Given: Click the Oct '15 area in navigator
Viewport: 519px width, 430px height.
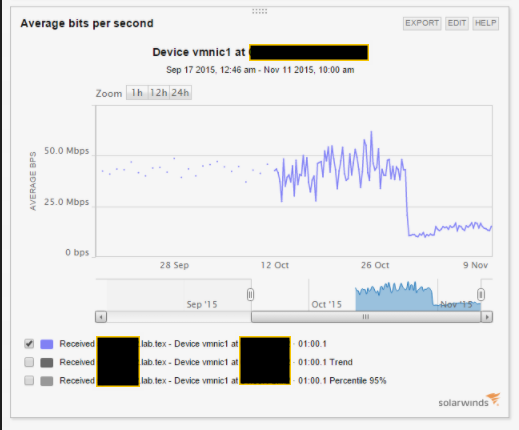Looking at the screenshot, I should pyautogui.click(x=326, y=304).
